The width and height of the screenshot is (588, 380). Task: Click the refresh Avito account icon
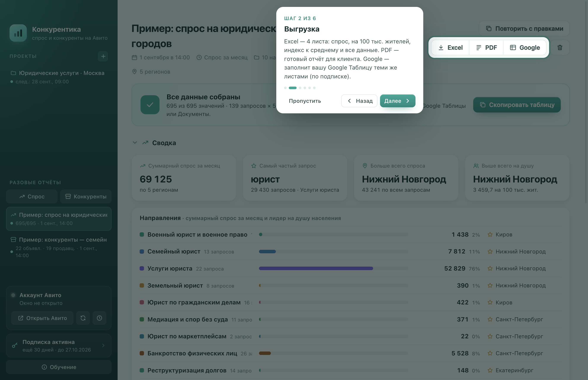83,318
